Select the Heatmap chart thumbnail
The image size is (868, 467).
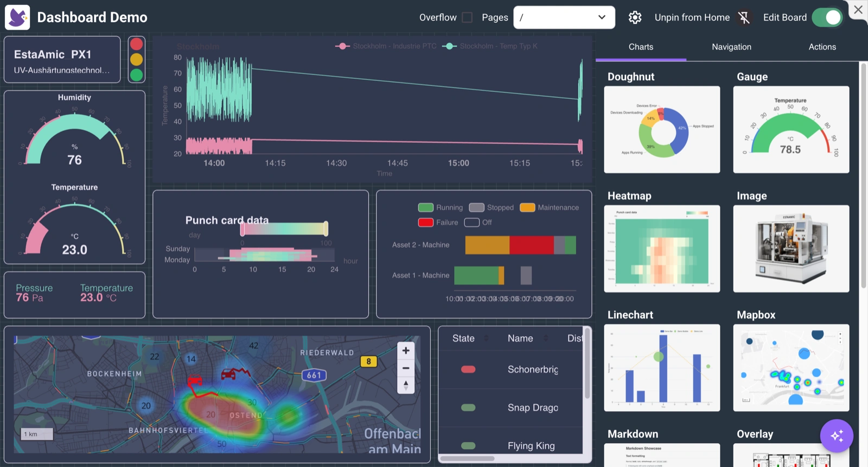coord(662,249)
